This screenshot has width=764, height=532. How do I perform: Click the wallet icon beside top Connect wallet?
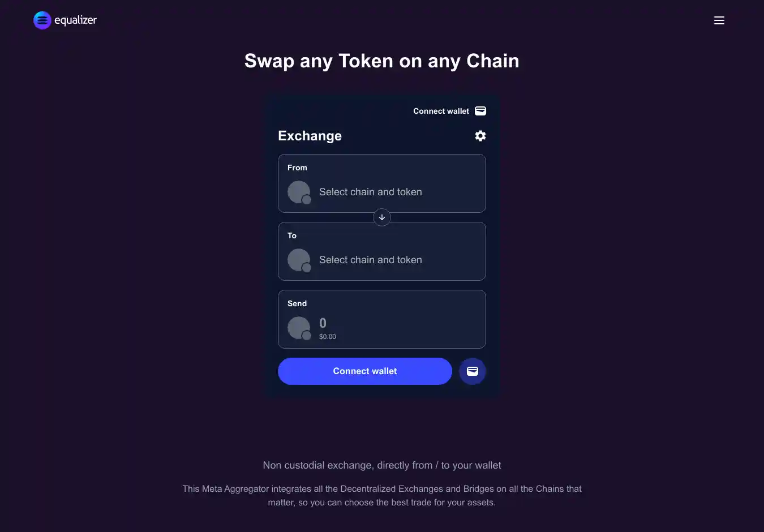click(x=480, y=111)
